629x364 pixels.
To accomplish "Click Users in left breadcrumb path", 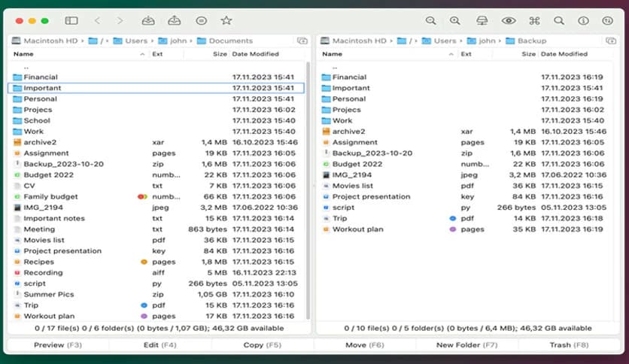I will [134, 41].
